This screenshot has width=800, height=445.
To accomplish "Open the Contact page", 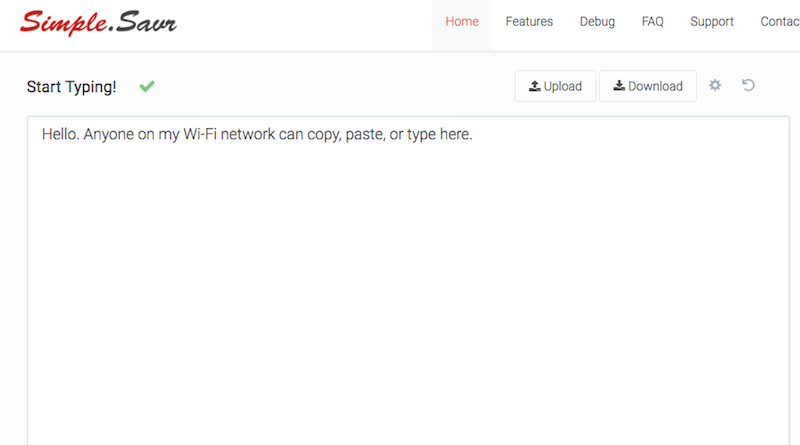I will [x=780, y=22].
